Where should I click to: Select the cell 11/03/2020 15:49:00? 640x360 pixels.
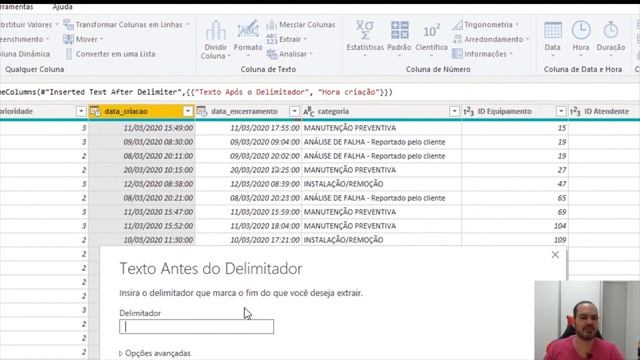(142, 128)
